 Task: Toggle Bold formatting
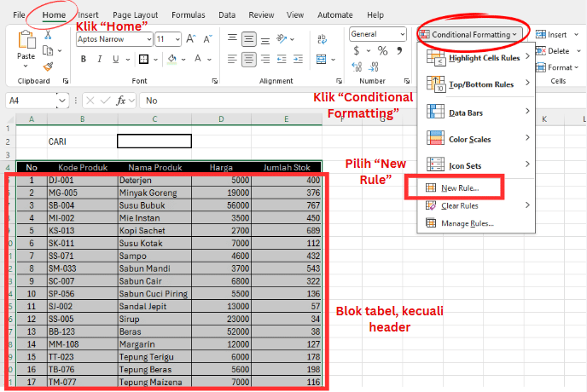(x=84, y=59)
